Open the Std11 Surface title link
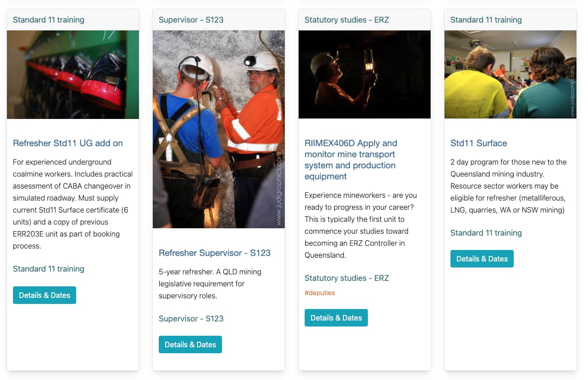This screenshot has width=588, height=380. [479, 143]
